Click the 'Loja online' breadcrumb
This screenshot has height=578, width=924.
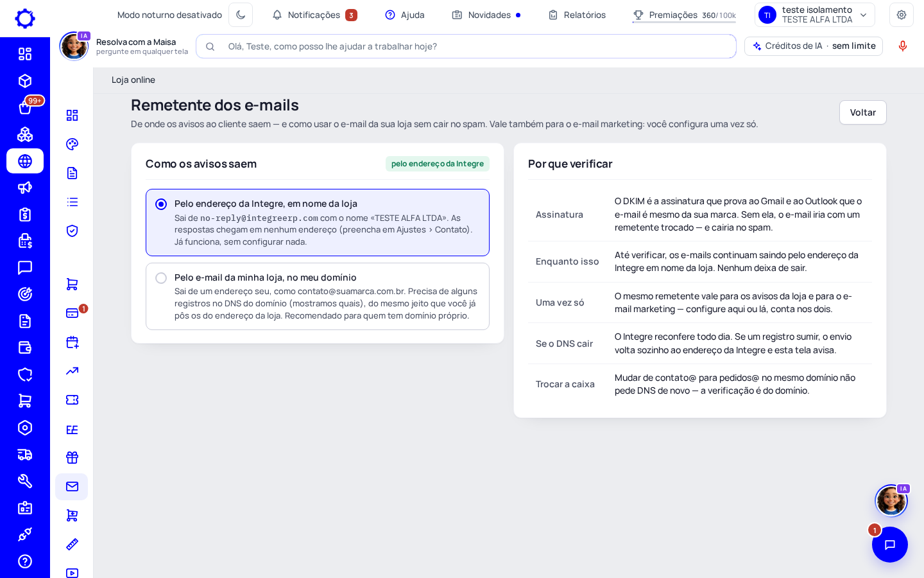click(x=133, y=80)
